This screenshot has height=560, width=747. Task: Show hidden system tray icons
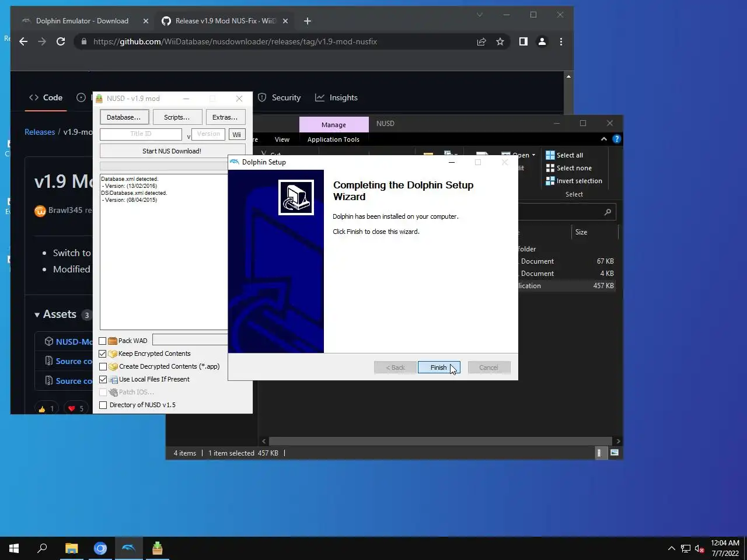click(x=671, y=548)
